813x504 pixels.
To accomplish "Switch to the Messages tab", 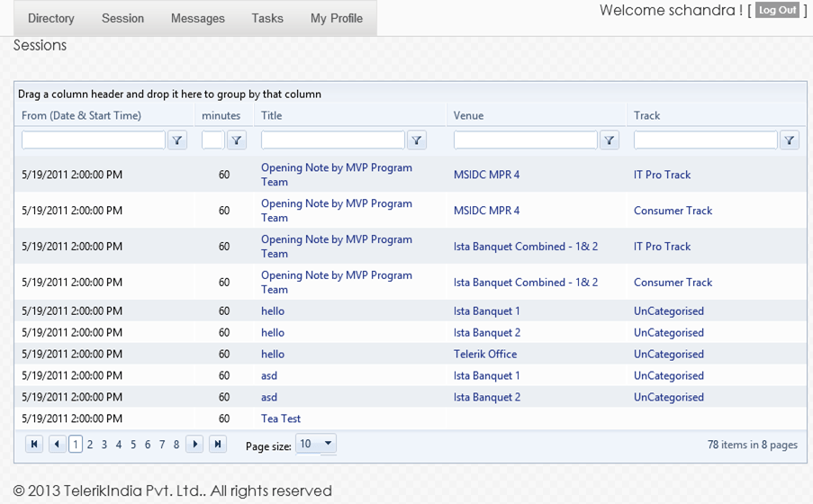I will 198,18.
